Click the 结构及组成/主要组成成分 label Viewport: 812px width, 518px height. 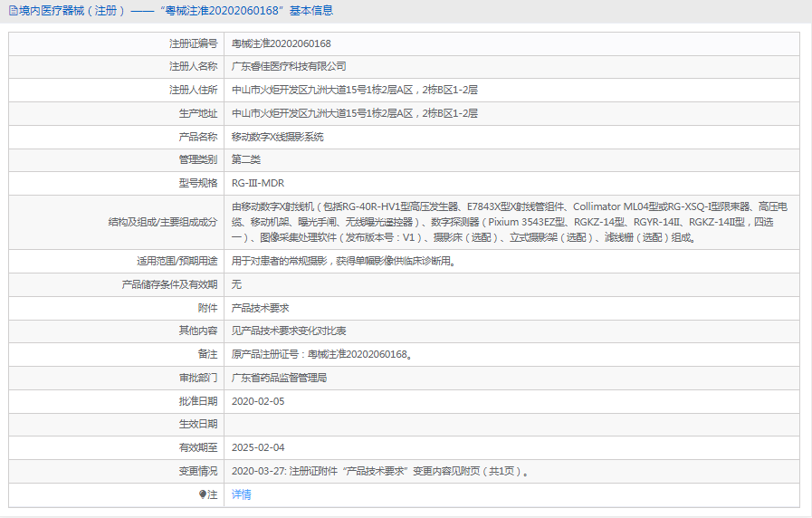click(163, 222)
